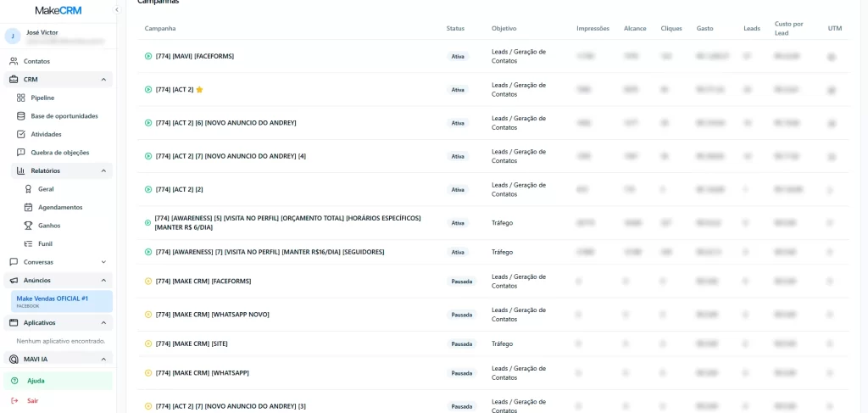
Task: Click the Ativa badge on [774] [ACT 2]
Action: pyautogui.click(x=458, y=90)
